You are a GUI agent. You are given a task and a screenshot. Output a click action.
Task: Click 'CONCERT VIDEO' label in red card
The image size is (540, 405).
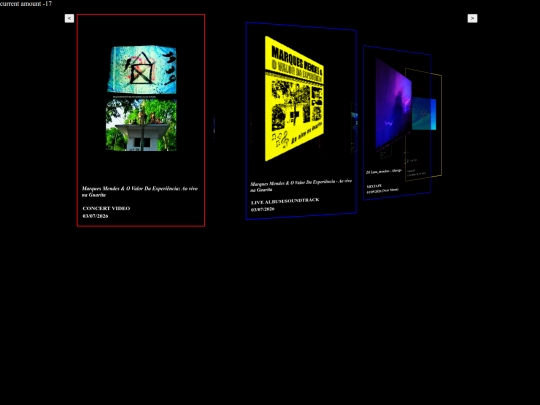pos(106,208)
